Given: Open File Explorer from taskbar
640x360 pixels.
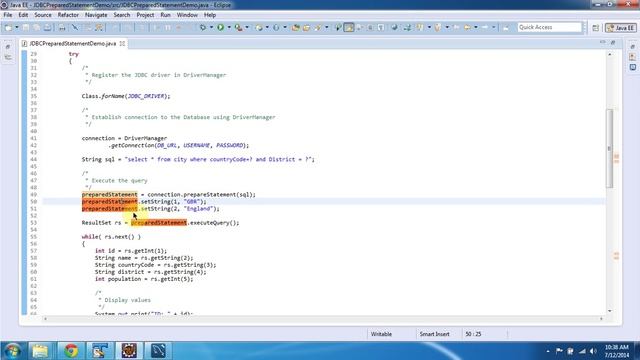Looking at the screenshot, I should click(40, 351).
